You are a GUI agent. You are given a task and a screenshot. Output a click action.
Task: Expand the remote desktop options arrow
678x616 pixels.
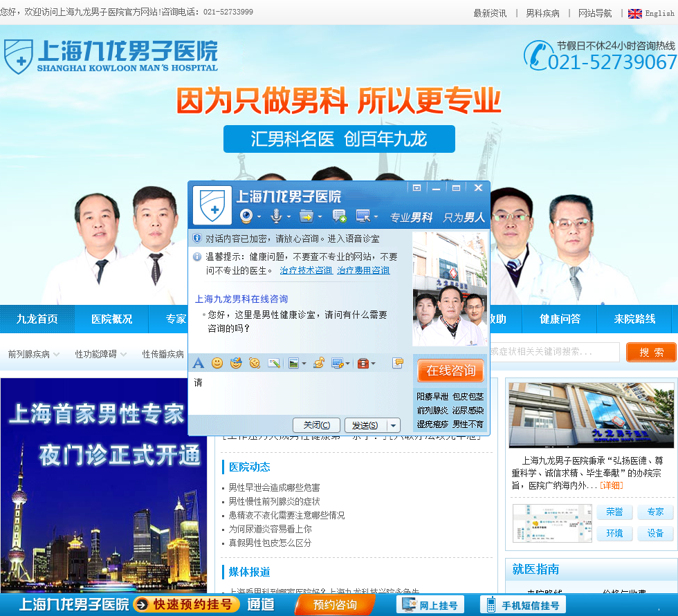[x=376, y=216]
